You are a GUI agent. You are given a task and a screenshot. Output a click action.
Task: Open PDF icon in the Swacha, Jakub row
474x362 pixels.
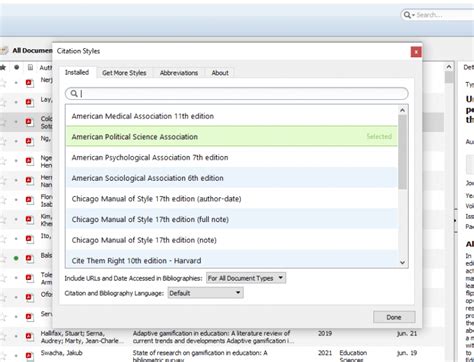coord(29,356)
